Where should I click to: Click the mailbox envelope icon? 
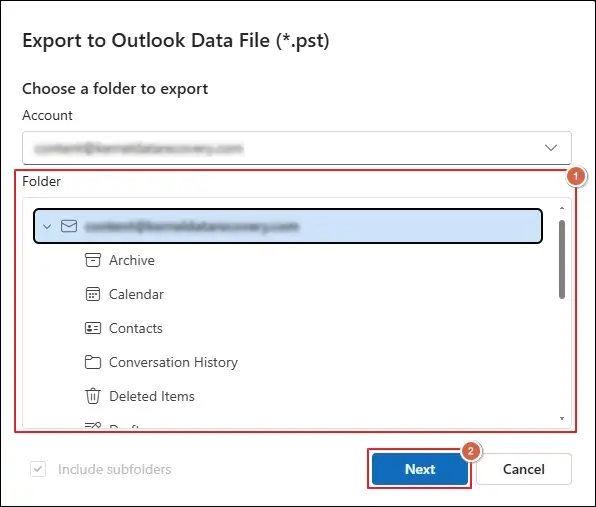click(x=69, y=226)
